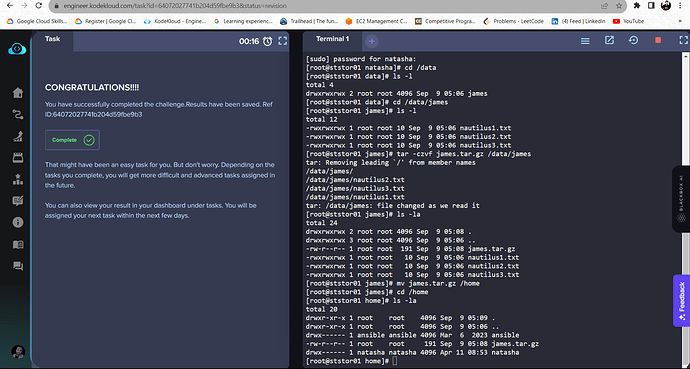Image resolution: width=690 pixels, height=369 pixels.
Task: Expand the Task panel to fullscreen
Action: point(283,41)
